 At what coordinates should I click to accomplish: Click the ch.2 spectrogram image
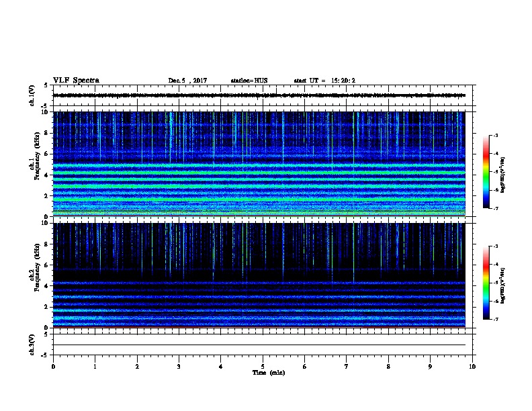pyautogui.click(x=259, y=275)
